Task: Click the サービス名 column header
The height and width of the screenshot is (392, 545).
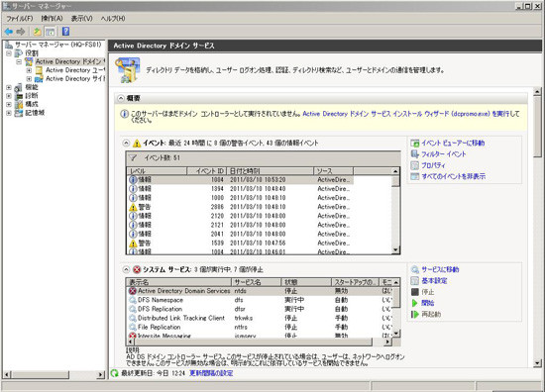Action: pos(257,282)
